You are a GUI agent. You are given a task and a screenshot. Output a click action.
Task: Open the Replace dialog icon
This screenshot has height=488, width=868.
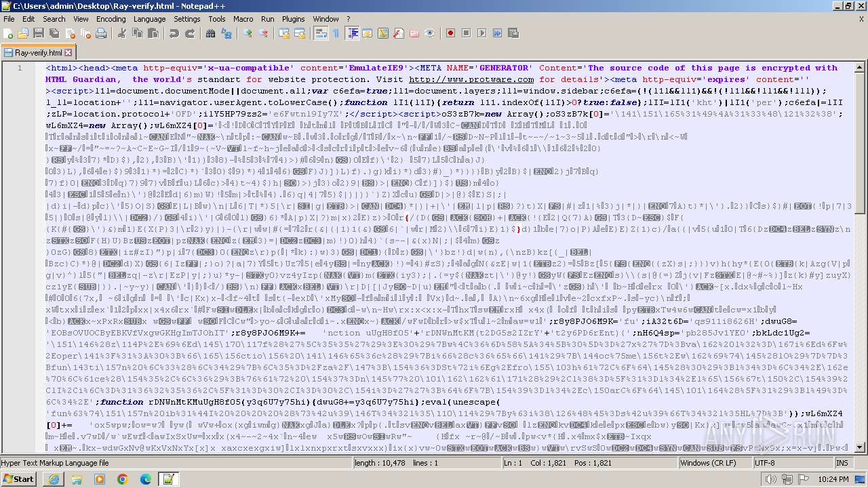click(226, 33)
